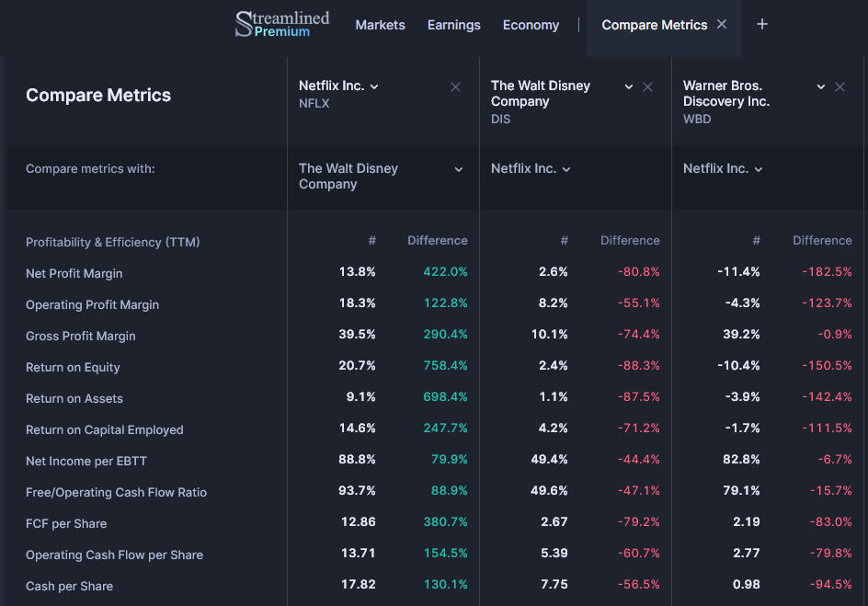Click Netflix FCF per share 12.86

359,522
